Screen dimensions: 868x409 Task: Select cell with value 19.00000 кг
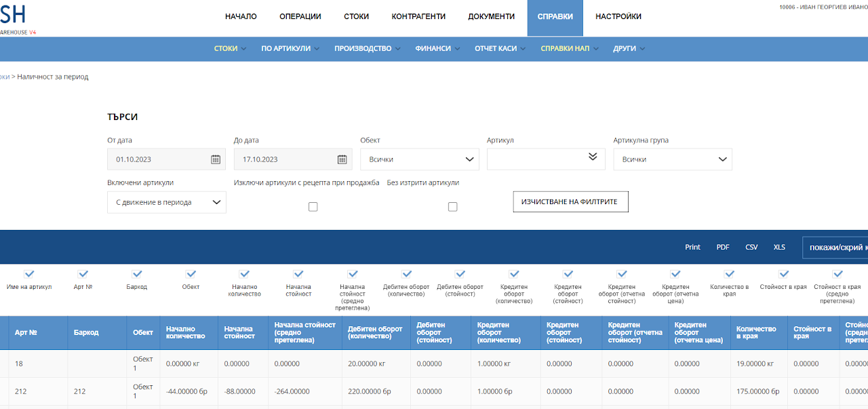(x=759, y=364)
